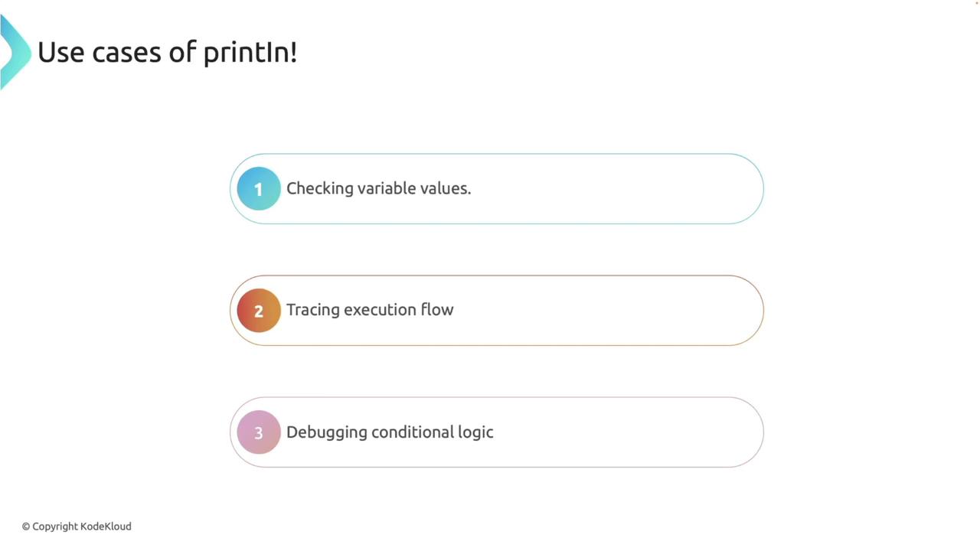Click the word 'Tracing' in item two
The height and width of the screenshot is (551, 980).
point(313,310)
